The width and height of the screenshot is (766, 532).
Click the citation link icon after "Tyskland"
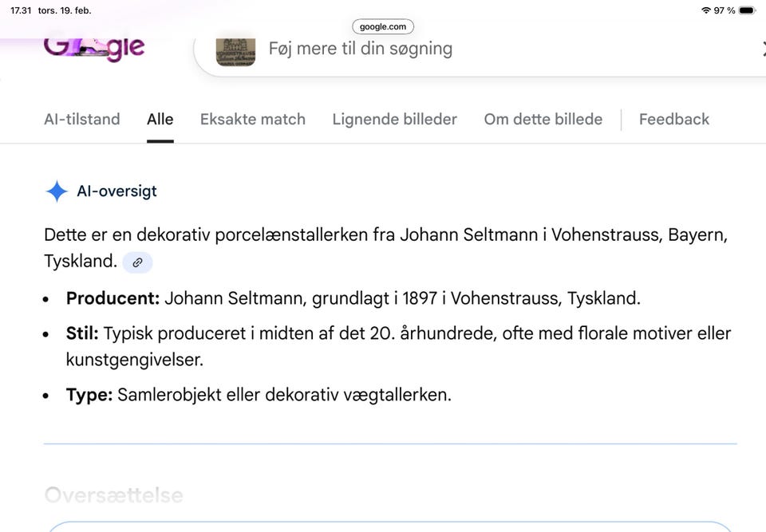(136, 262)
